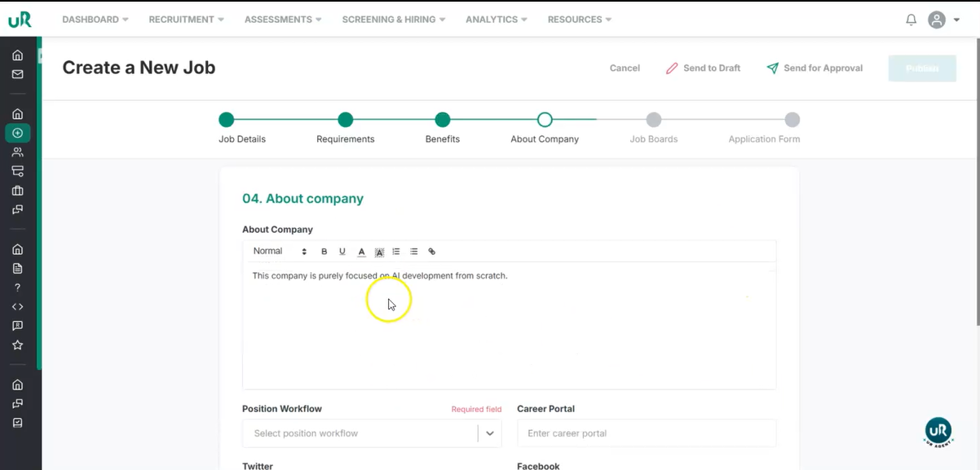This screenshot has width=980, height=470.
Task: Open the code brackets sidebar icon
Action: (x=17, y=307)
